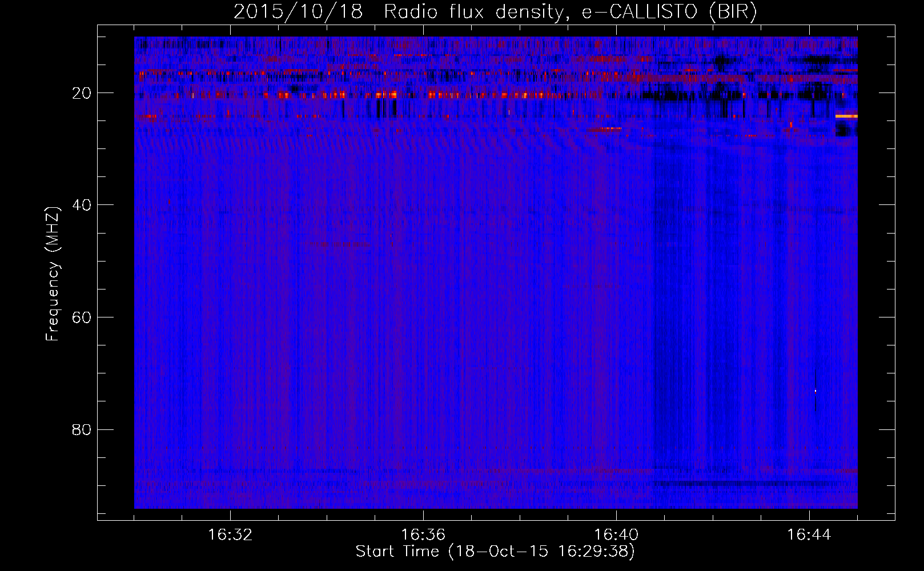Screen dimensions: 924x571
Task: Select the 80 MHz frequency tick label
Action: [x=82, y=429]
